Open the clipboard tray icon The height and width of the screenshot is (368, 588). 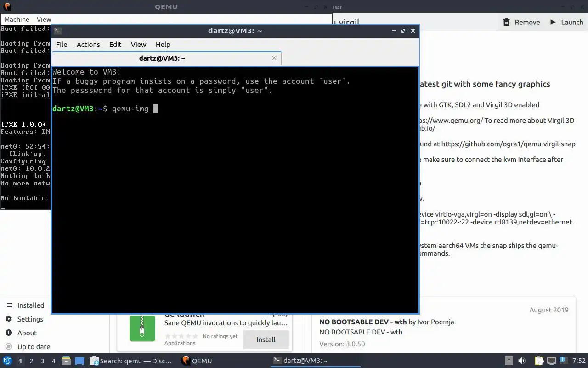click(x=539, y=361)
